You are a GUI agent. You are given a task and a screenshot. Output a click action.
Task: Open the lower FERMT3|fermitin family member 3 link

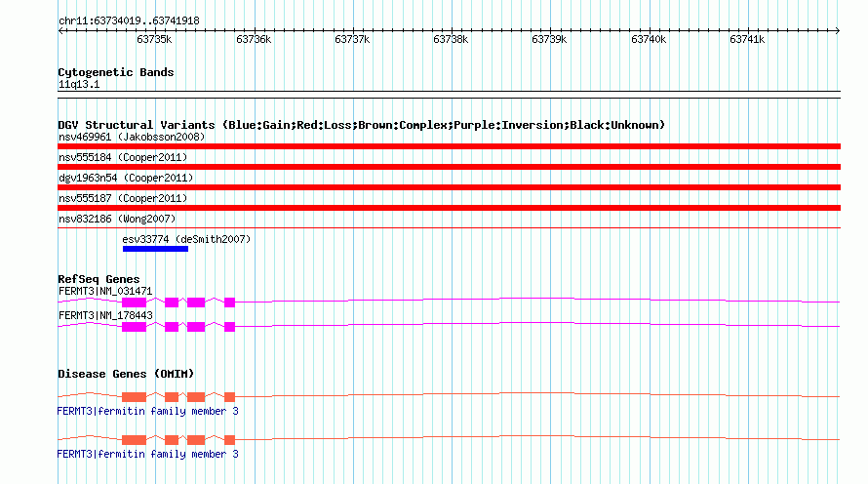(148, 454)
